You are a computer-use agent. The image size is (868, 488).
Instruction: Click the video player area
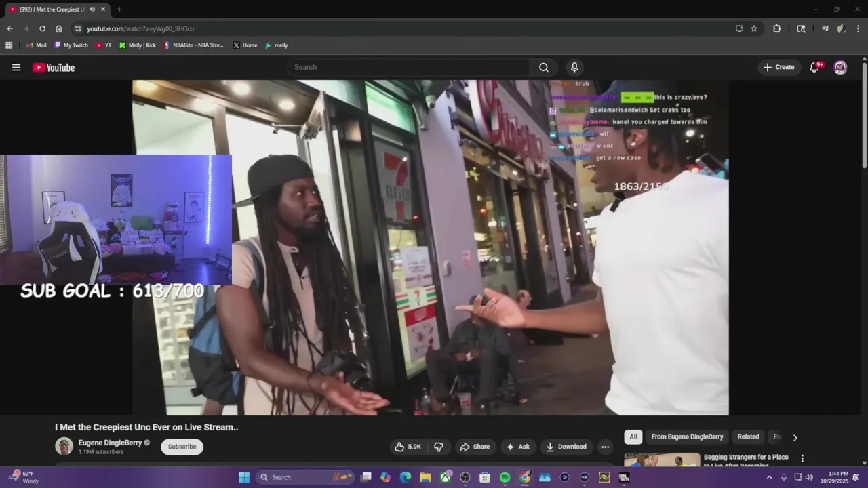click(x=430, y=247)
